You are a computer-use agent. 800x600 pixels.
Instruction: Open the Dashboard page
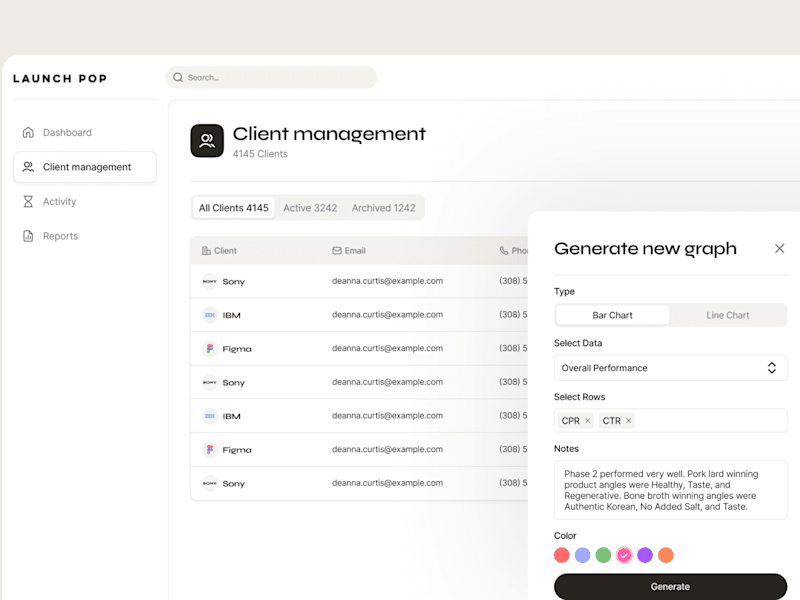[85, 133]
